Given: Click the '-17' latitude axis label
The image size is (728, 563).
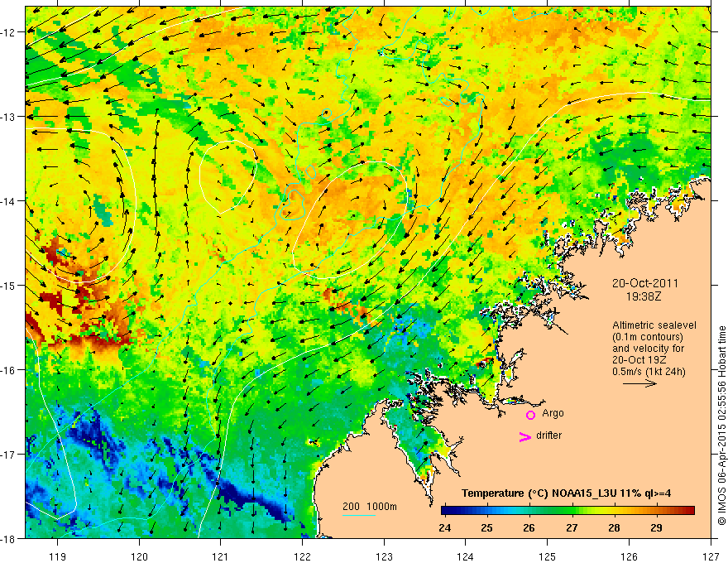Looking at the screenshot, I should (x=9, y=455).
